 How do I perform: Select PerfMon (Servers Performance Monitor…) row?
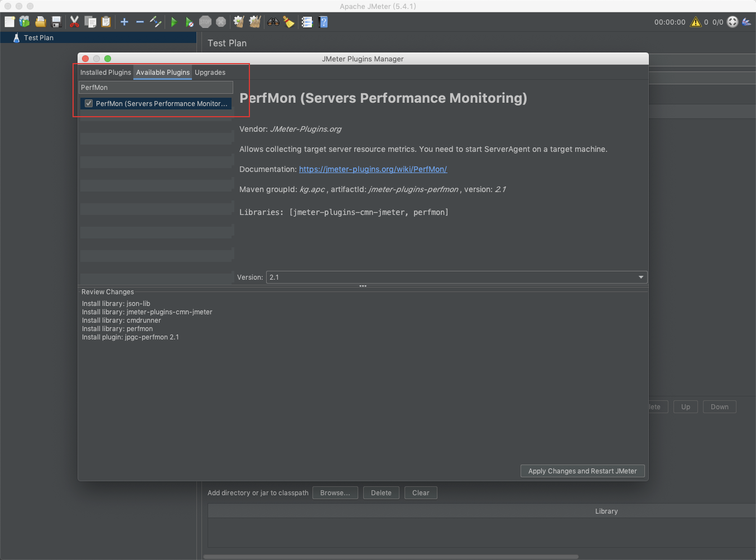(x=156, y=103)
